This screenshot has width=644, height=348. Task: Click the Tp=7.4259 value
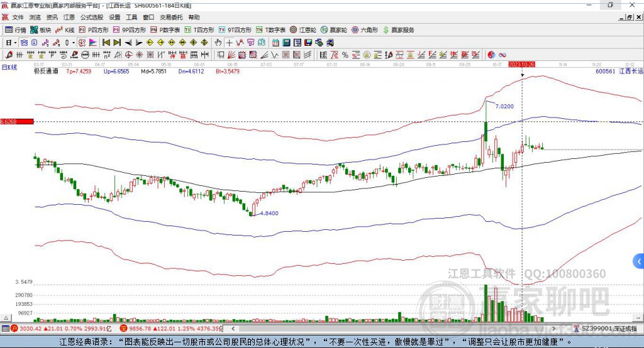[x=79, y=72]
